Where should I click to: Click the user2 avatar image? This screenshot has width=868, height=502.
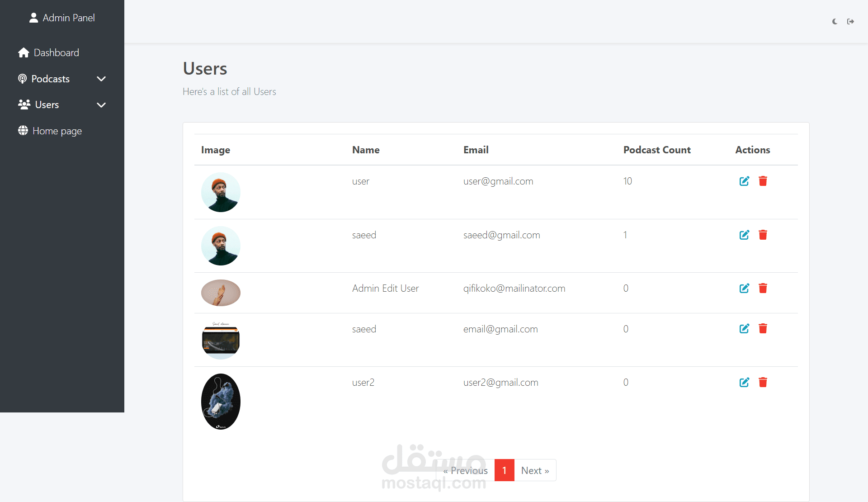click(221, 402)
